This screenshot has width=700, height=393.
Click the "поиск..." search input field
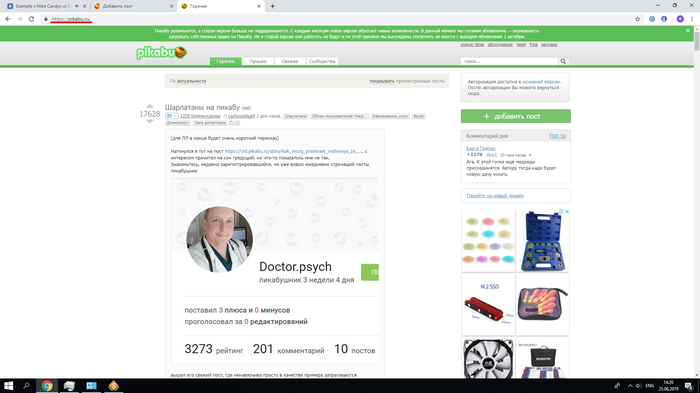click(509, 61)
